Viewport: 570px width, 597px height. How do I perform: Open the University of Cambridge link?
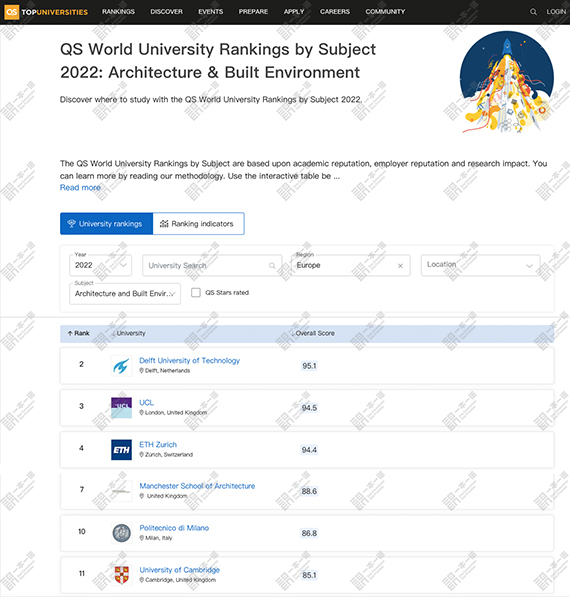point(180,570)
